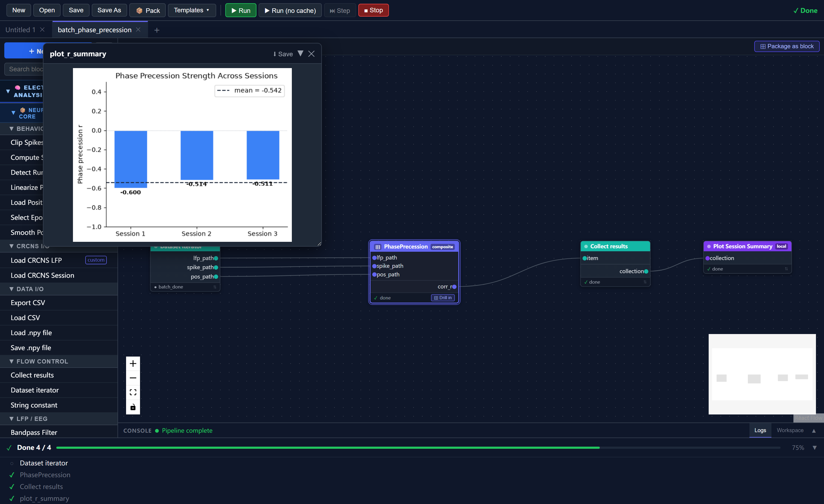
Task: Click the fit view icon on canvas controls
Action: [x=133, y=392]
